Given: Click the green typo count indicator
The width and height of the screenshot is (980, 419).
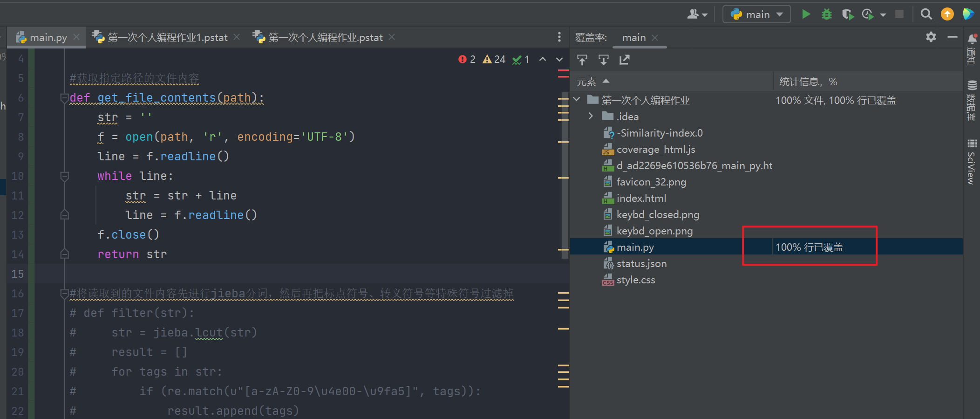Looking at the screenshot, I should click(x=521, y=59).
